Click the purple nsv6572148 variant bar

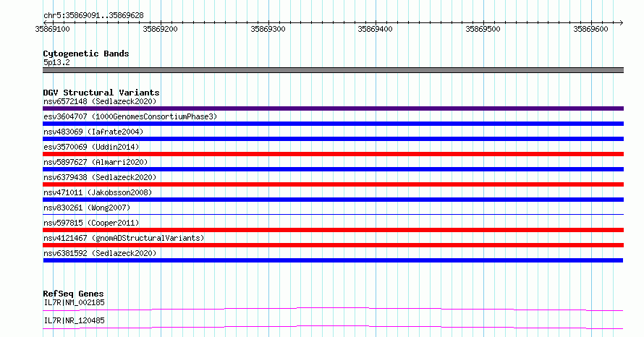click(333, 108)
